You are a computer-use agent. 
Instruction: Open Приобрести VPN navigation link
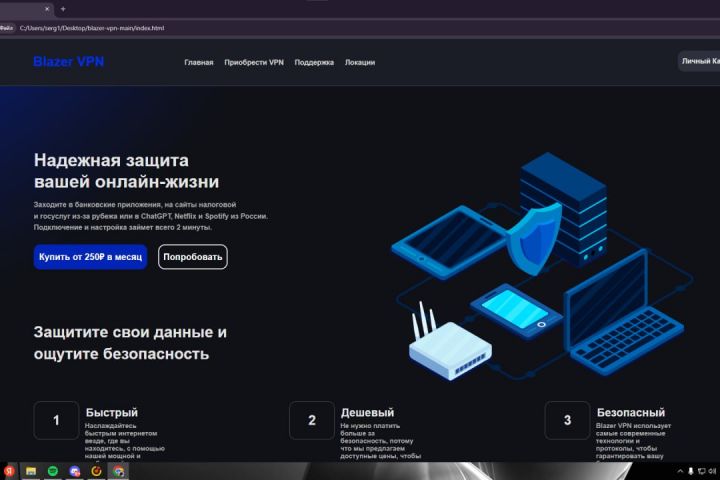point(254,62)
